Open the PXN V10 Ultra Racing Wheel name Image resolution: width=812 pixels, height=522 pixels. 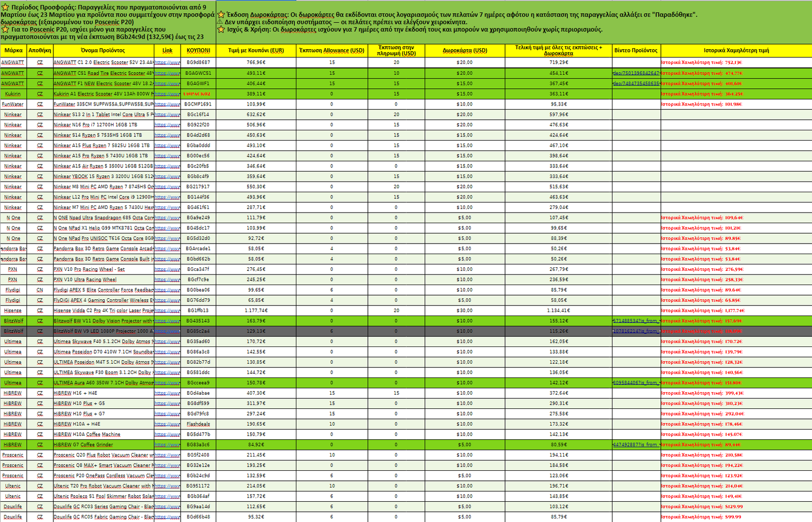(x=85, y=280)
